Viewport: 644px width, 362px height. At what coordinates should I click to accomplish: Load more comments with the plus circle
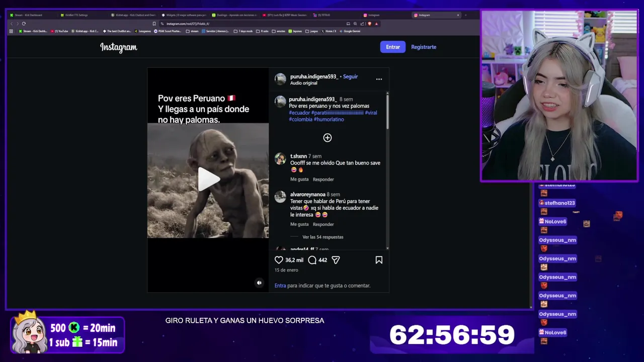click(x=328, y=138)
